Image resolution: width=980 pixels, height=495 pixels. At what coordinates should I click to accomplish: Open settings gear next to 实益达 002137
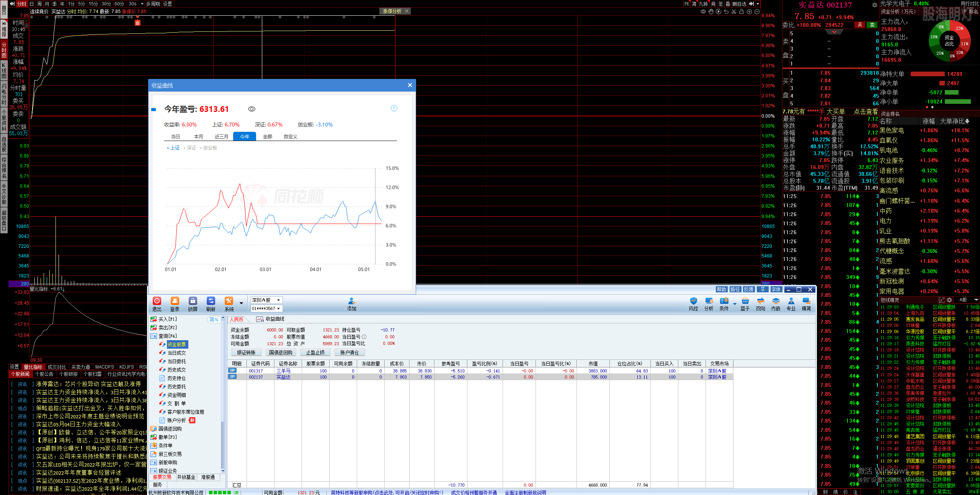874,5
